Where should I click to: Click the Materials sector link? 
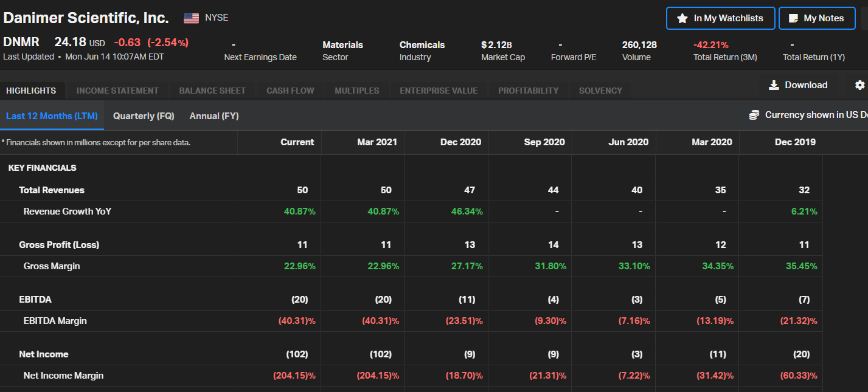point(342,45)
